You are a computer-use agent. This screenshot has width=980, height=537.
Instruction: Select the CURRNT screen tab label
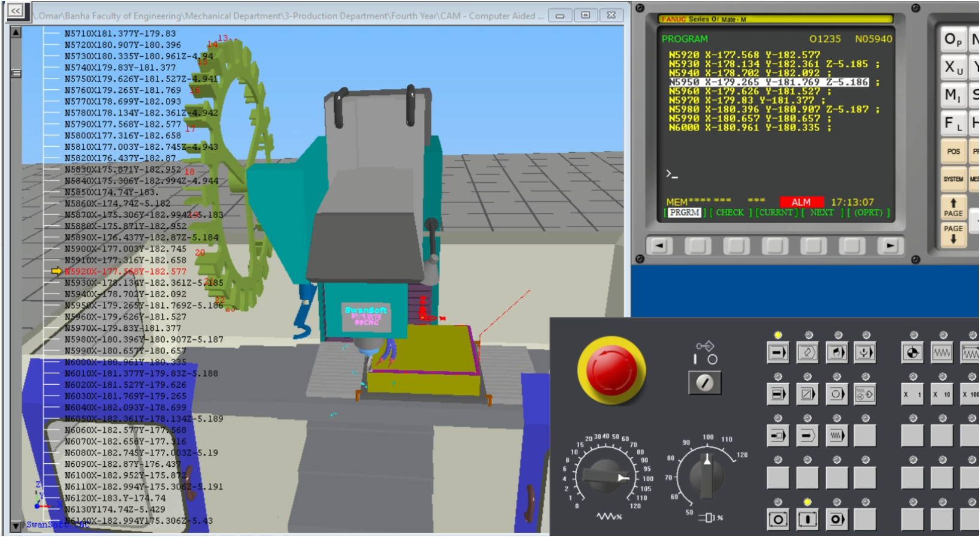click(777, 212)
